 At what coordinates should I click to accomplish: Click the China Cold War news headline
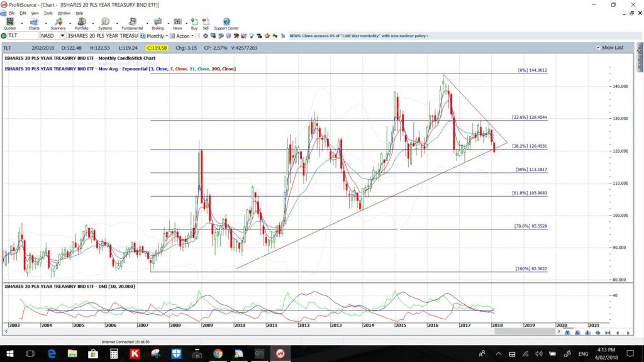click(358, 36)
